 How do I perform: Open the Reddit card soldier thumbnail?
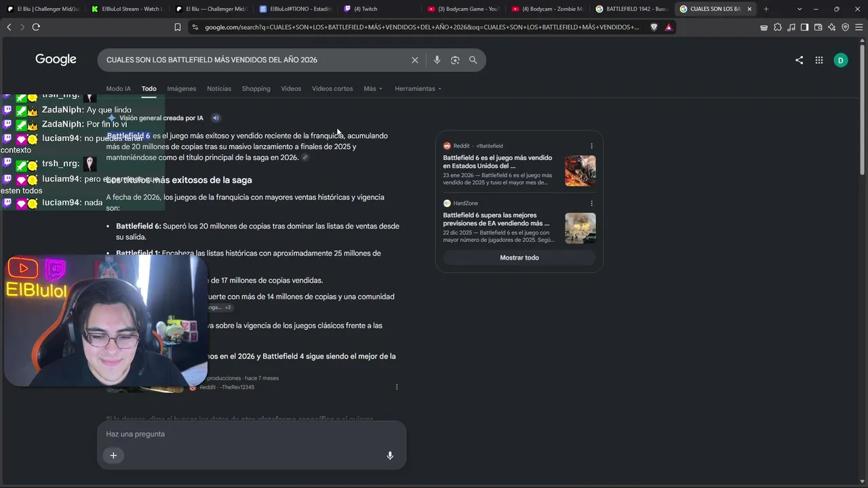pyautogui.click(x=580, y=171)
